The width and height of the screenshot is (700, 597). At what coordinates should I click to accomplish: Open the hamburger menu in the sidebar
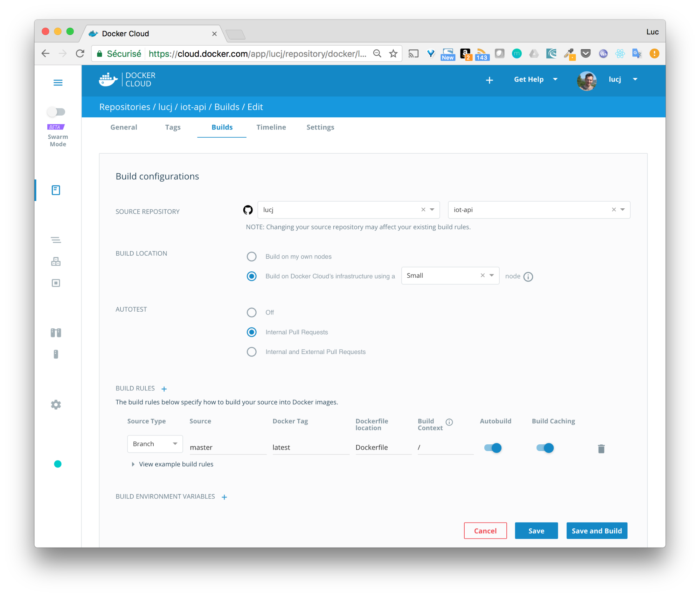pyautogui.click(x=58, y=83)
